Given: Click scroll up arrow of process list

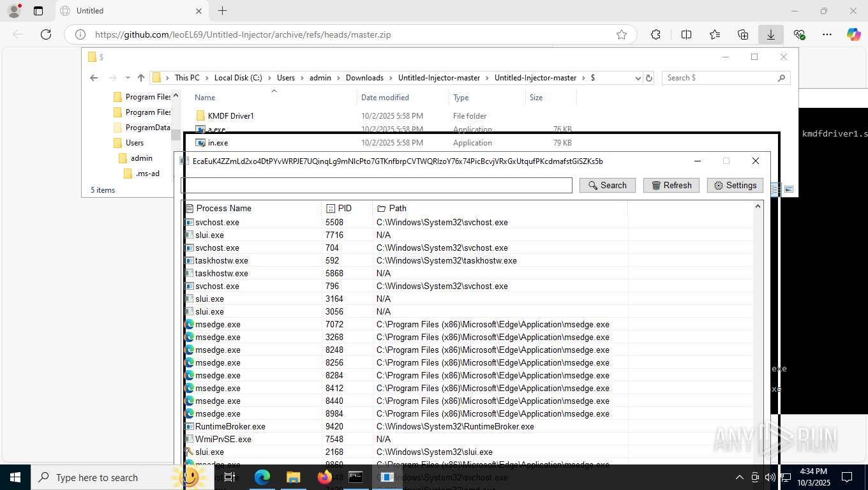Looking at the screenshot, I should pos(758,206).
